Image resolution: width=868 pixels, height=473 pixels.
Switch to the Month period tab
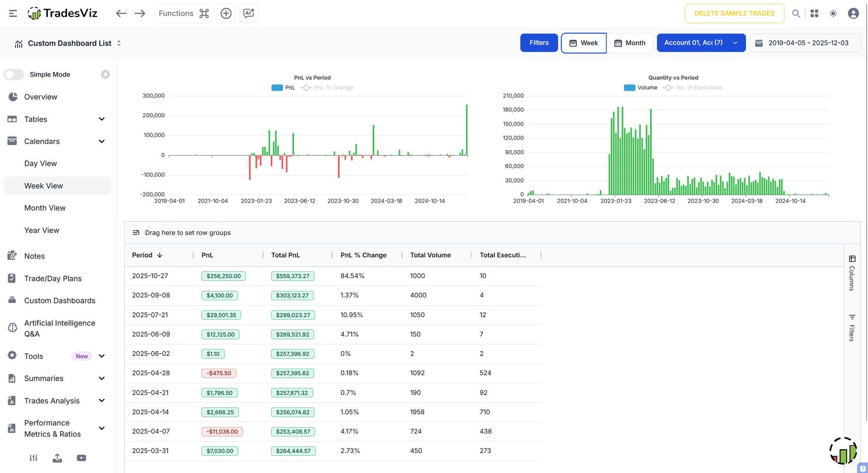[x=630, y=43]
